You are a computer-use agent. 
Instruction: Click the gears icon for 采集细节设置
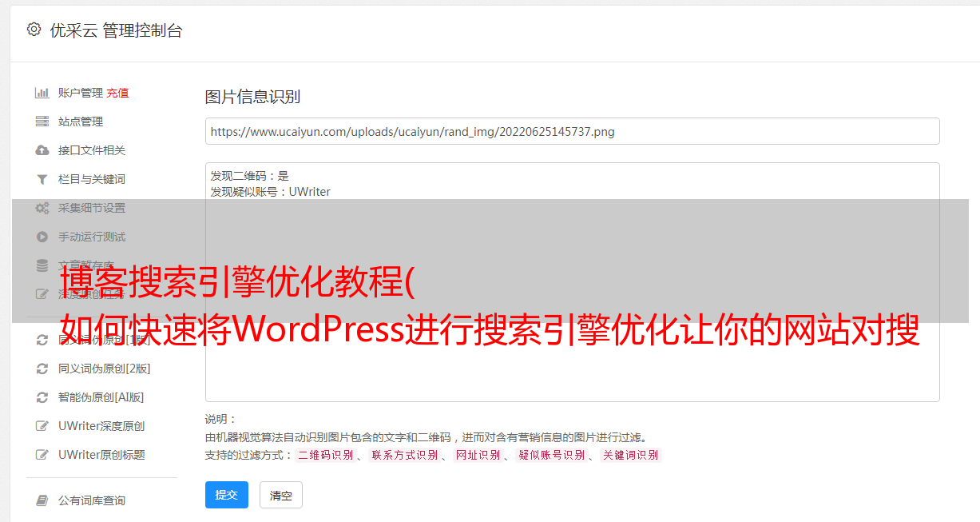coord(42,208)
